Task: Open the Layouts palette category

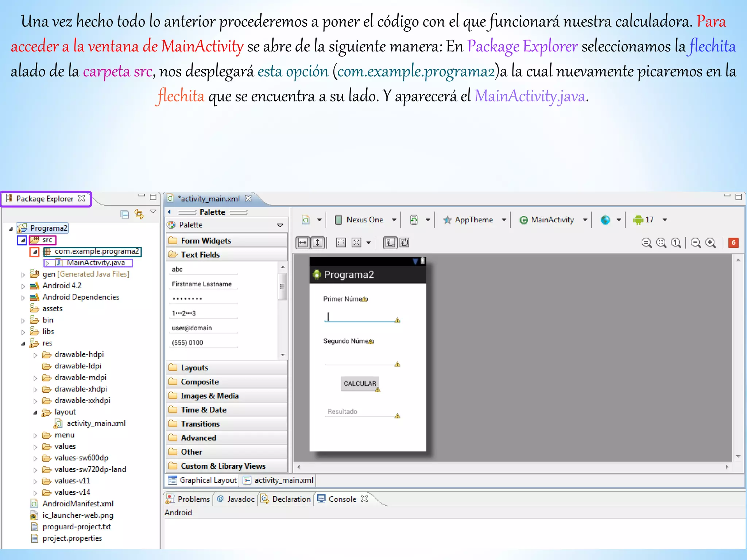Action: tap(227, 367)
